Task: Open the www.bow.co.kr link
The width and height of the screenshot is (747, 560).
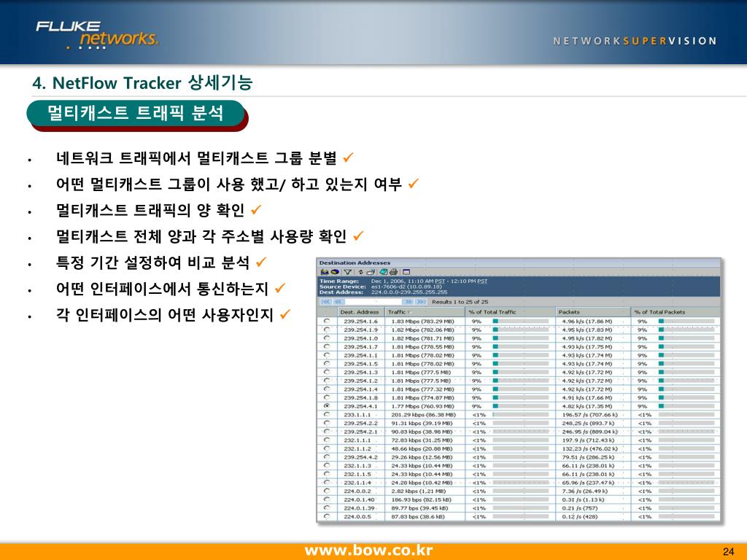Action: (x=368, y=551)
